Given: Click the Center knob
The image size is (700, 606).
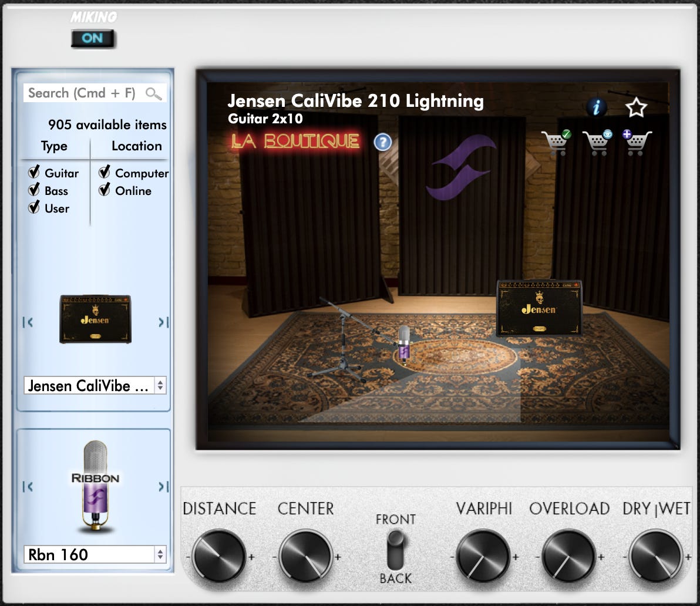Looking at the screenshot, I should (x=306, y=556).
